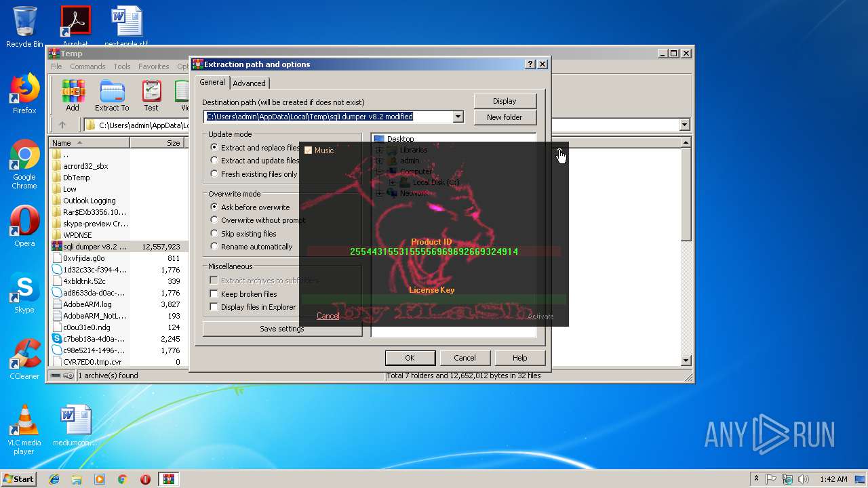Enable Keep broken files checkbox

tap(214, 294)
